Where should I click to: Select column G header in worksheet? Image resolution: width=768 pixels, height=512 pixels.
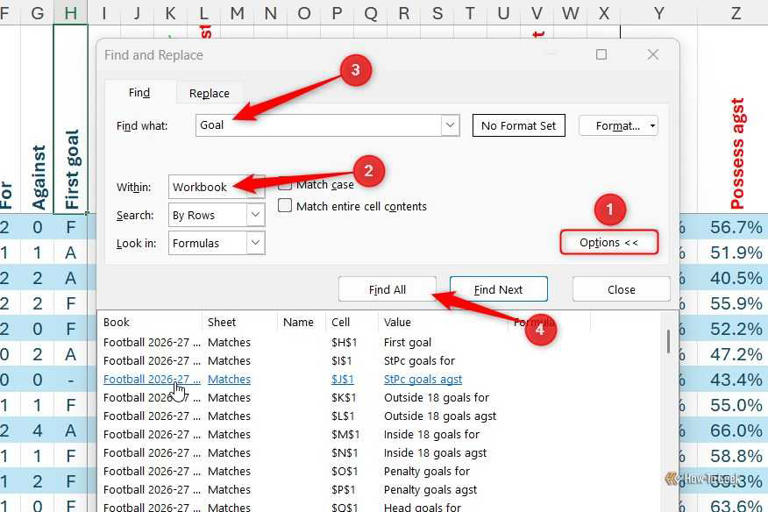click(37, 12)
